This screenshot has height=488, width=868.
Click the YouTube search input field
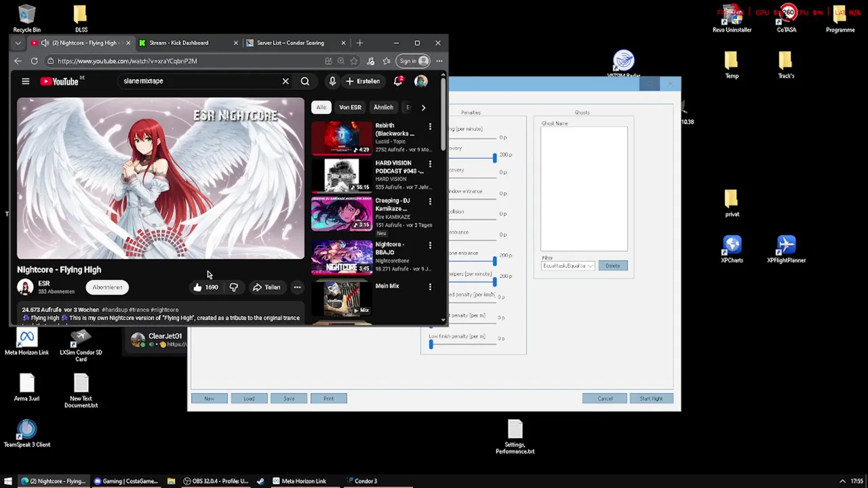coord(198,81)
